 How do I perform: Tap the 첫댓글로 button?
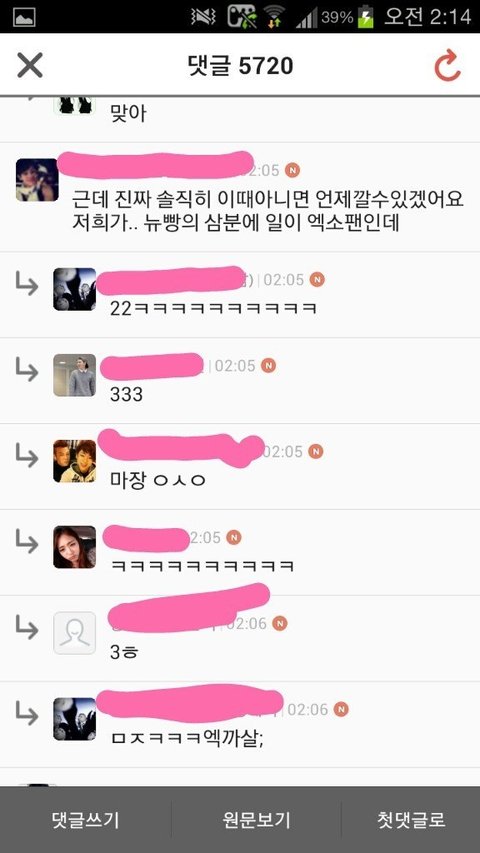click(x=411, y=819)
